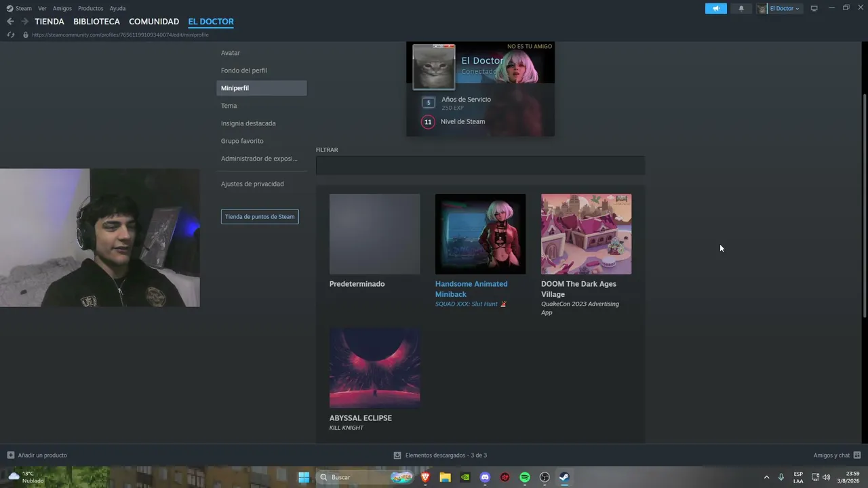Click the plus icon for Añadir un producto

pyautogui.click(x=10, y=455)
